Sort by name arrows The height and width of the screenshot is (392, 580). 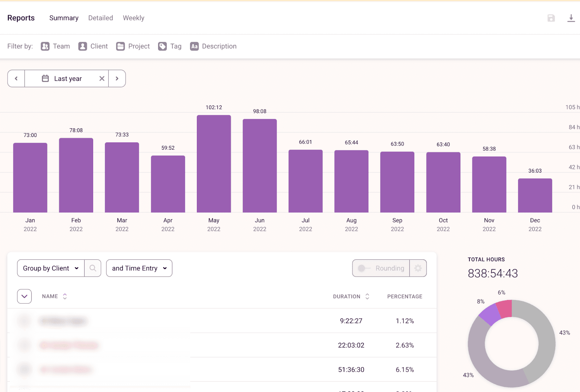pos(65,296)
